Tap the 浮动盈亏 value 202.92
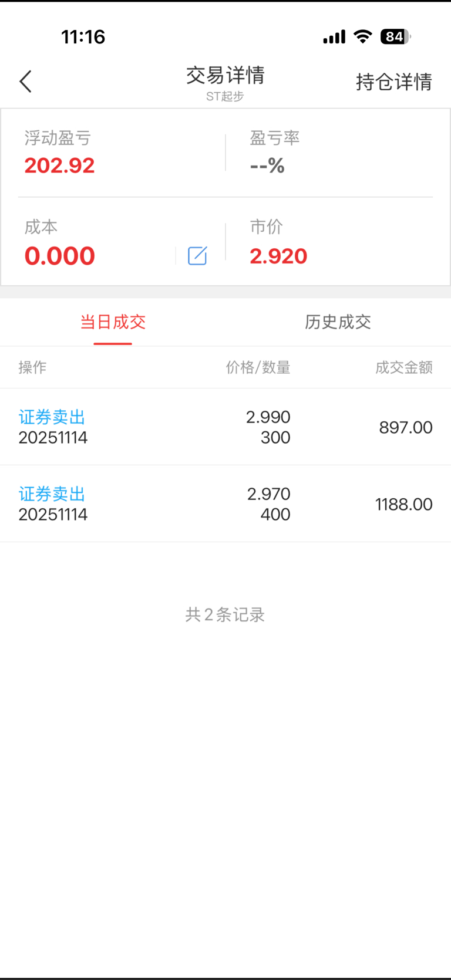 (x=59, y=165)
